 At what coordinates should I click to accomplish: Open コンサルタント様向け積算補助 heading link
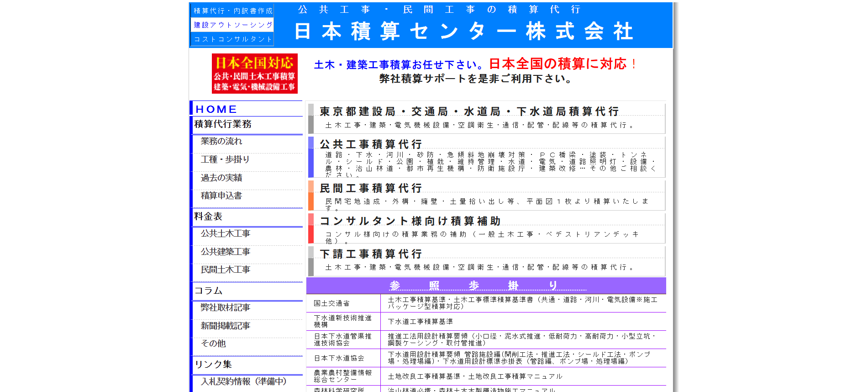[410, 221]
